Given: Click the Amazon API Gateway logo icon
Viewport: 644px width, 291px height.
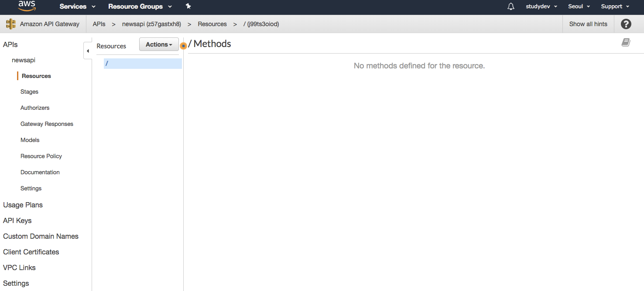Looking at the screenshot, I should pos(11,24).
